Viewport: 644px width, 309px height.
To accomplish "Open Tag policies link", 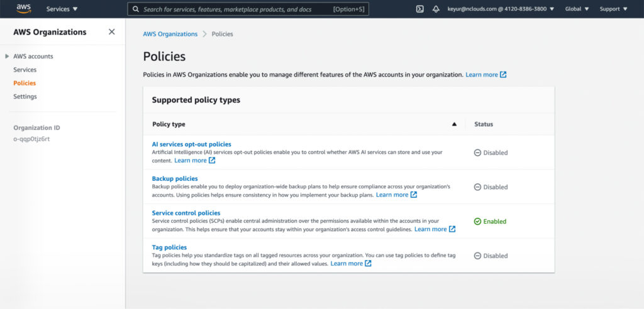I will click(169, 247).
